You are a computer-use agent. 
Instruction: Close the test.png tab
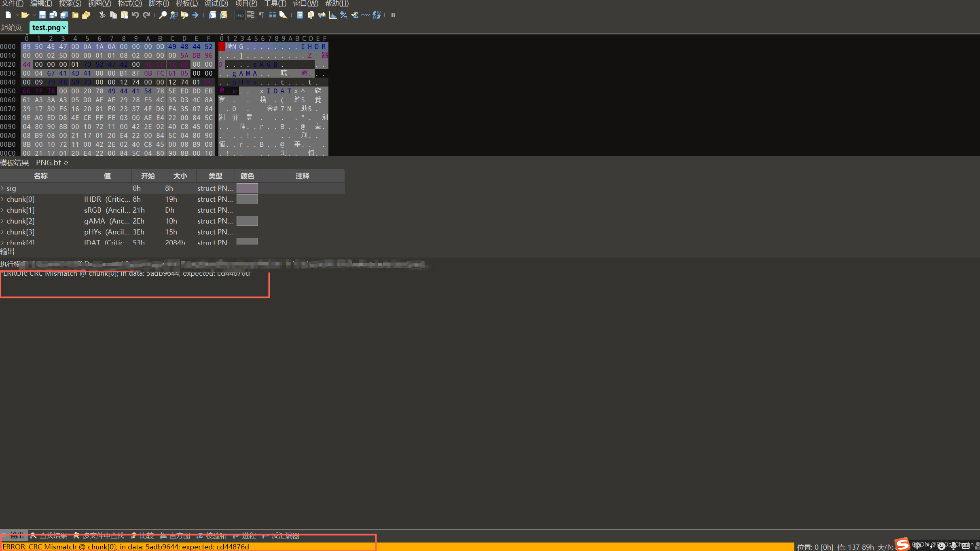coord(64,27)
